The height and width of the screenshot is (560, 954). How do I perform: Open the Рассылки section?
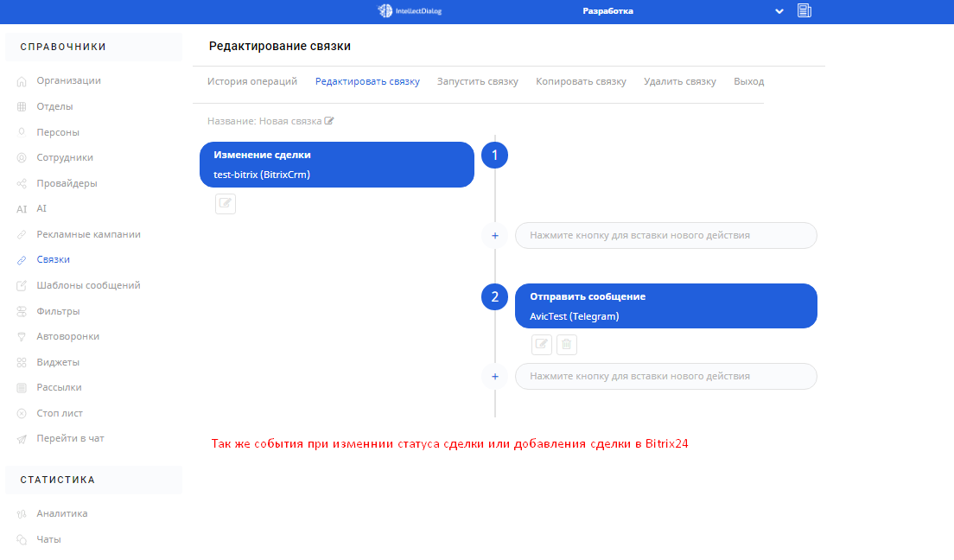[59, 387]
